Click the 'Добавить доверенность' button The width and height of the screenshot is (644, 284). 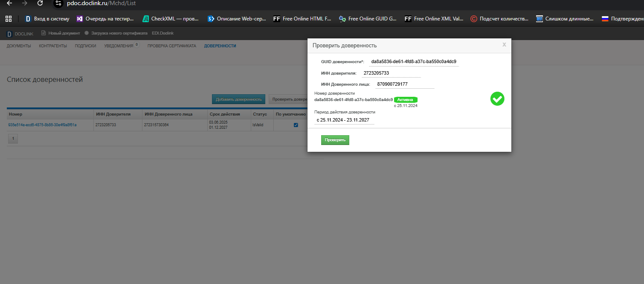point(238,99)
